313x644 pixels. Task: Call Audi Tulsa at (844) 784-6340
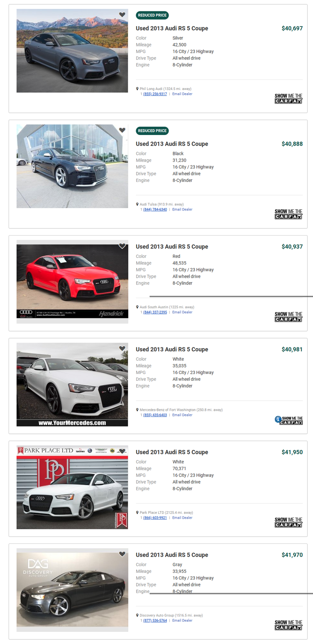point(155,209)
